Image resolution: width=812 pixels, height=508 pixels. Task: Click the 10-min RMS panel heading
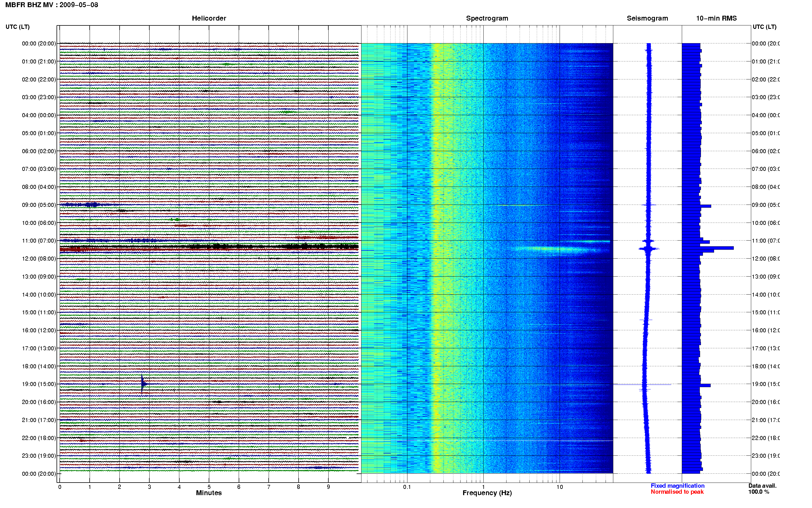(x=716, y=19)
